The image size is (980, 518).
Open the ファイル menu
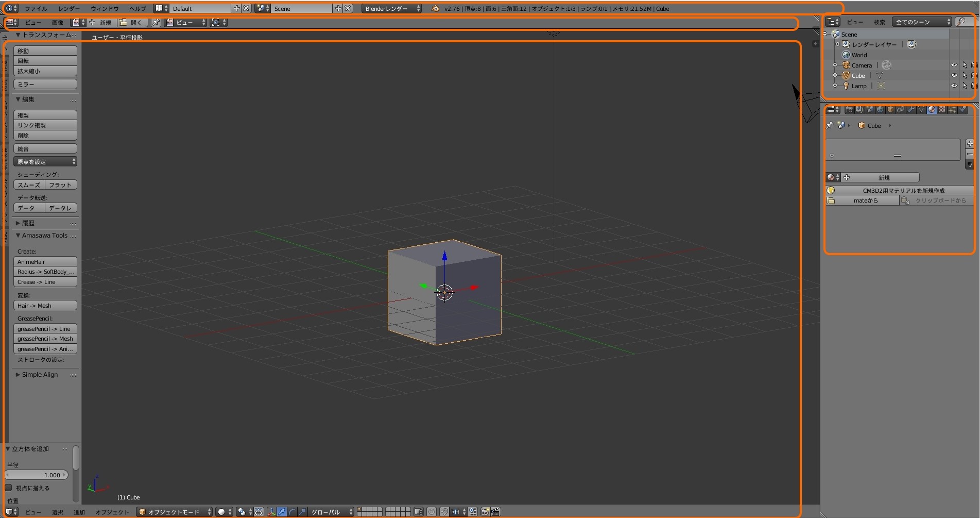(x=36, y=9)
